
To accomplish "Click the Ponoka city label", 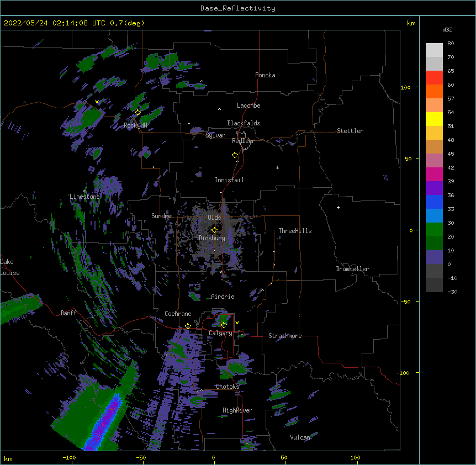I will (x=265, y=75).
